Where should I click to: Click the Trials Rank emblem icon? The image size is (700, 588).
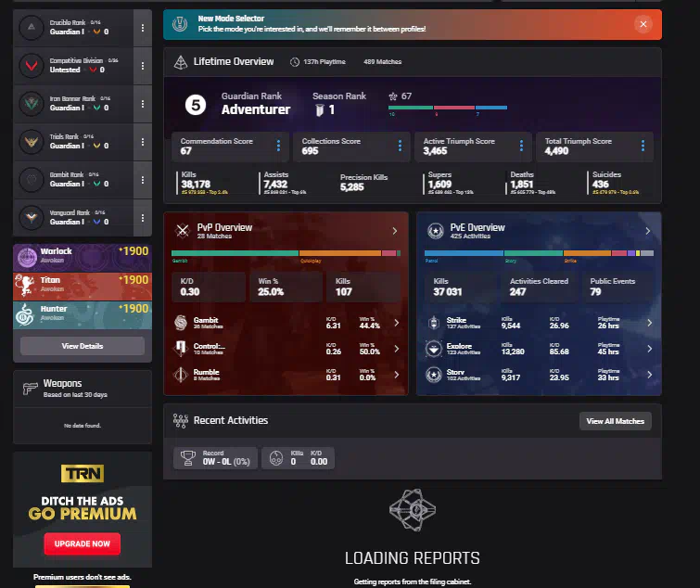(32, 142)
